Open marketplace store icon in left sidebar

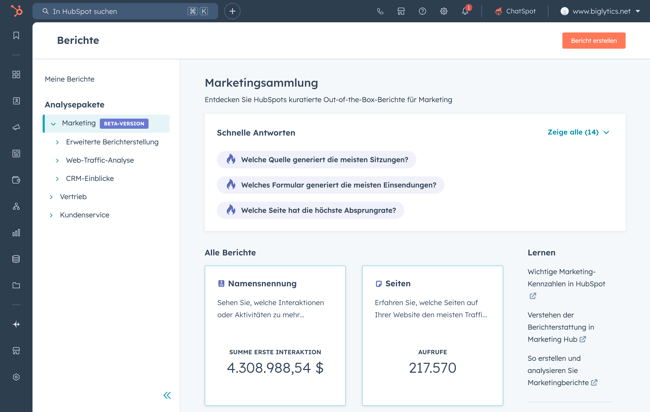click(16, 351)
